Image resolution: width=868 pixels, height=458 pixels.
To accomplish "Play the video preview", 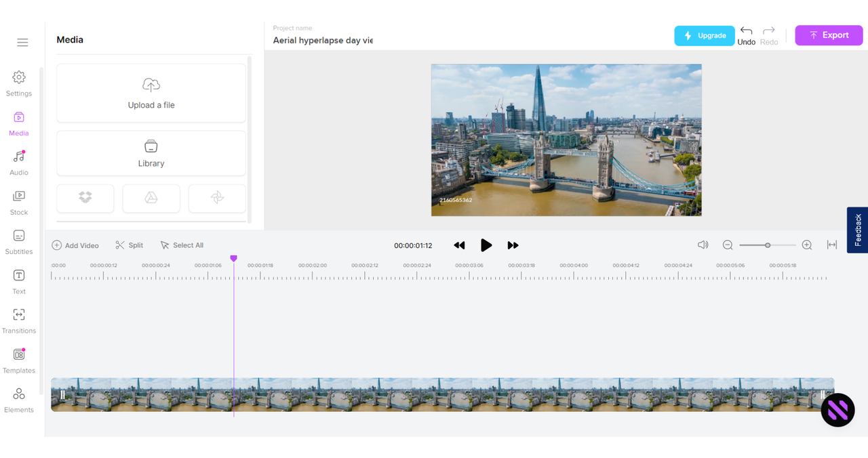I will pos(486,245).
